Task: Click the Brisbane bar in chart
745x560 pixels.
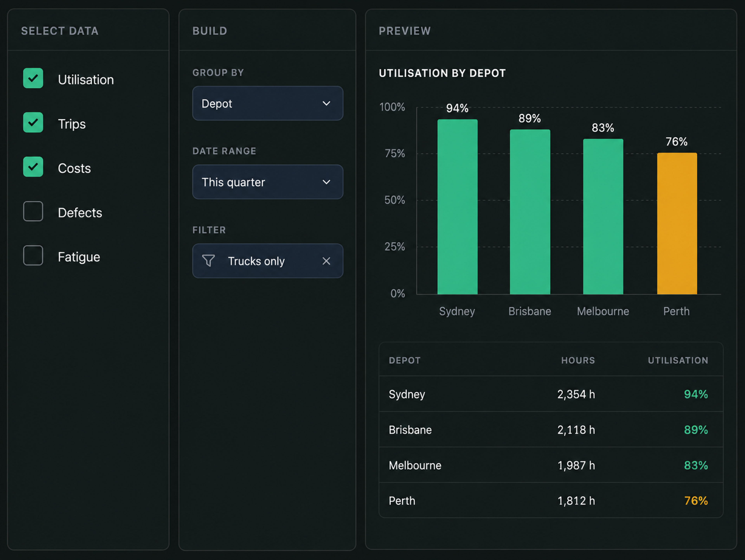Action: tap(530, 212)
